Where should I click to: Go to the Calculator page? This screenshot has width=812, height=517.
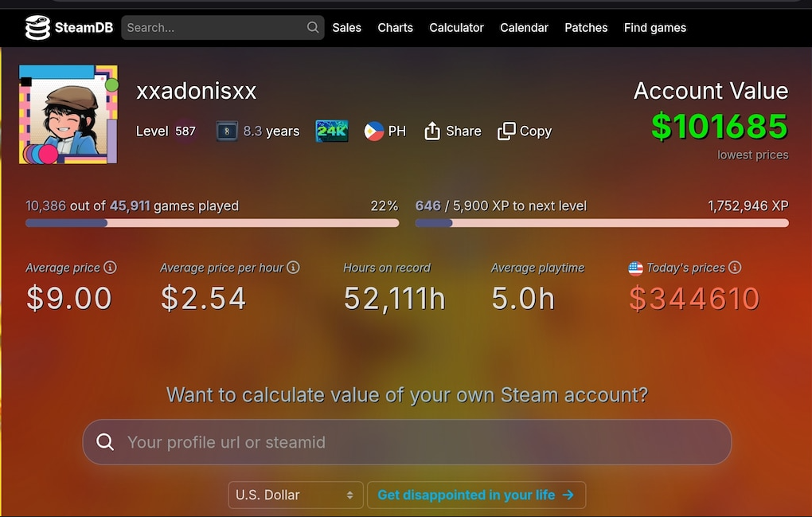(x=456, y=27)
